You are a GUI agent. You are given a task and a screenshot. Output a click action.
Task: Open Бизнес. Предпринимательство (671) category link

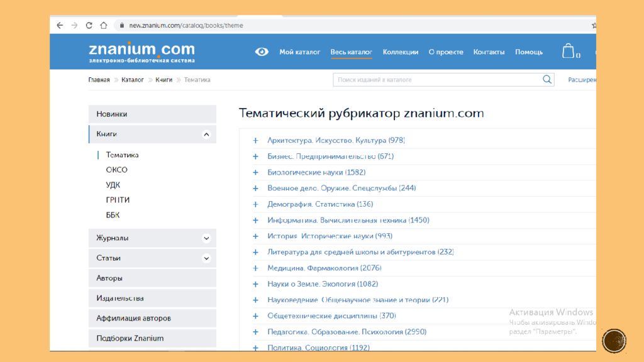(331, 156)
